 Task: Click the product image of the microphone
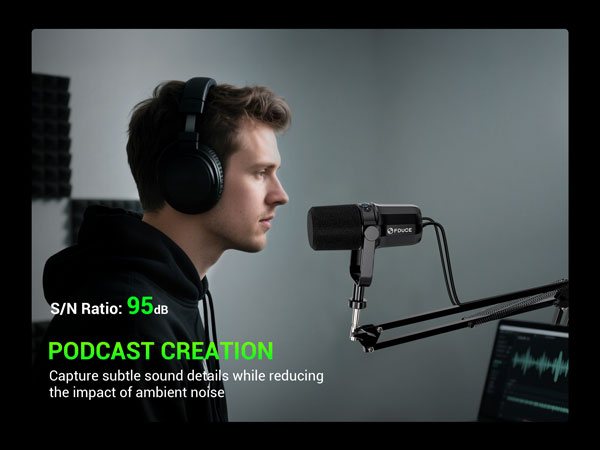[x=365, y=246]
